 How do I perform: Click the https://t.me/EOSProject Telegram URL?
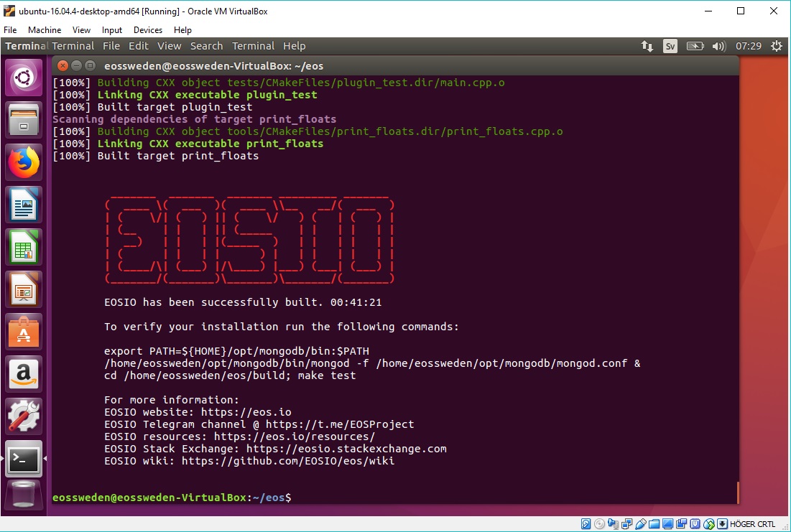(x=340, y=424)
